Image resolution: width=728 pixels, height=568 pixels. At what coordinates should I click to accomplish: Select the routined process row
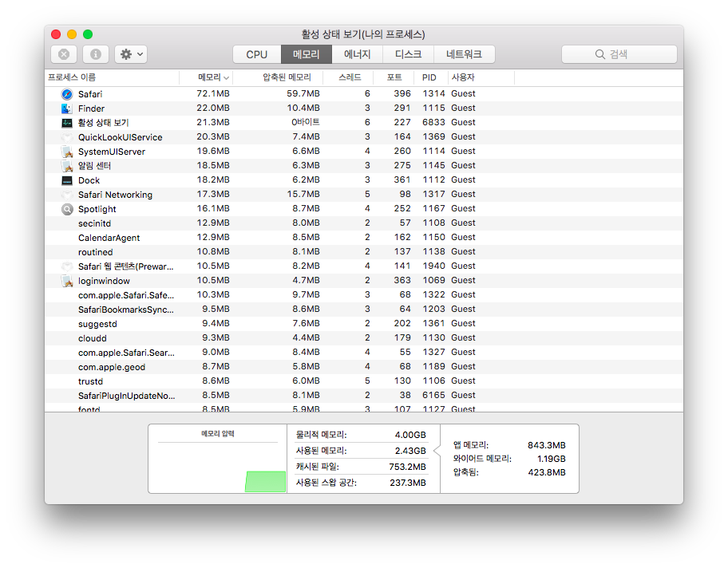click(364, 252)
